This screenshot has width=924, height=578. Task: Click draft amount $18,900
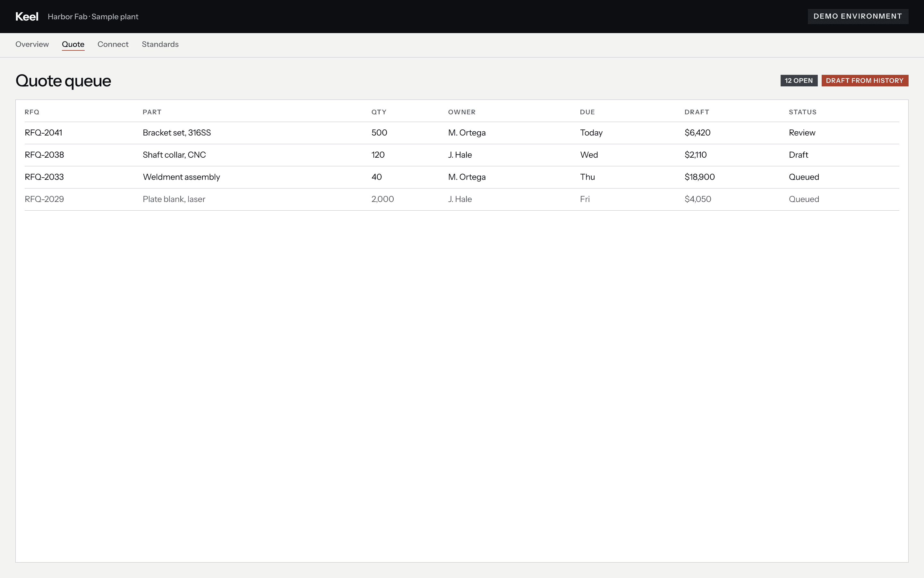pos(699,177)
